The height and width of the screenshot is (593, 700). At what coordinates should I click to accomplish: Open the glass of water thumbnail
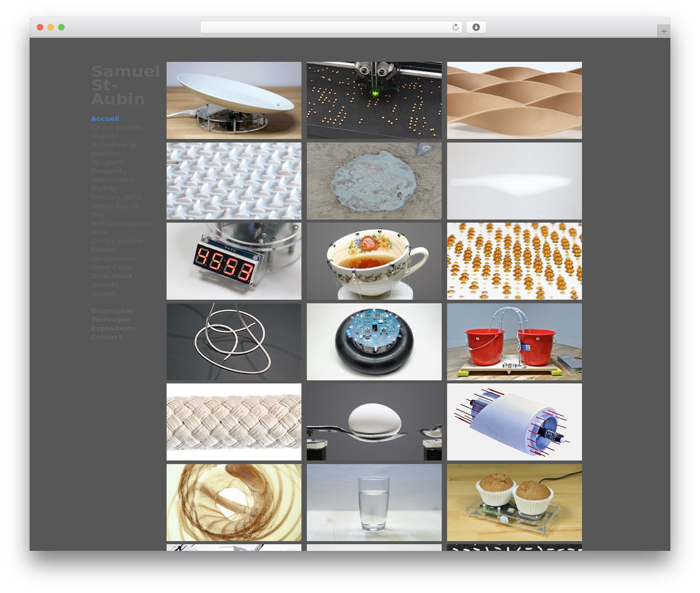(x=374, y=503)
